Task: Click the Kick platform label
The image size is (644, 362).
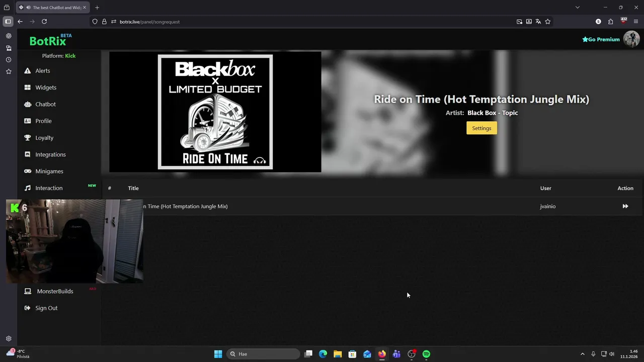Action: click(x=70, y=56)
